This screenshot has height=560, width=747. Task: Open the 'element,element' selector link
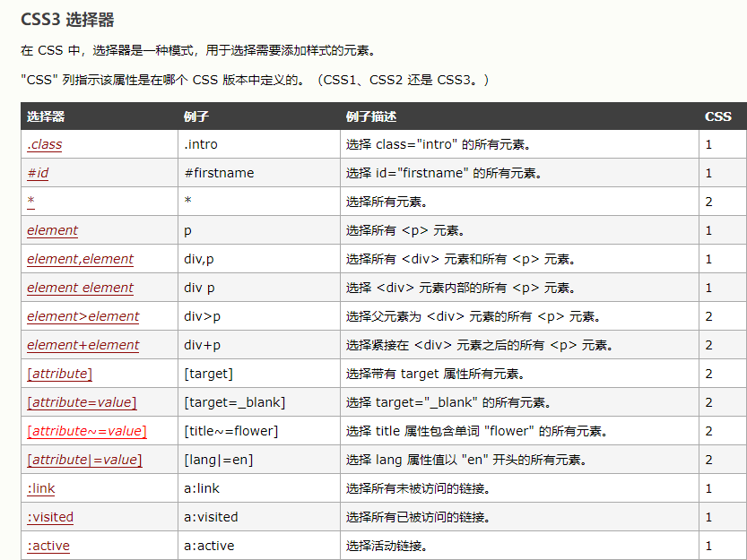pyautogui.click(x=80, y=259)
